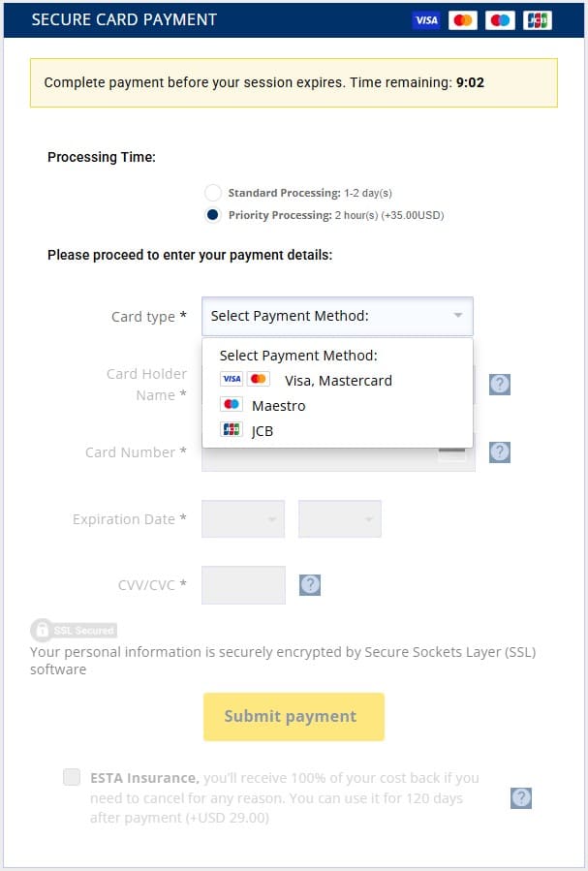This screenshot has width=588, height=871.
Task: Open help icon beside Card Number
Action: point(500,451)
